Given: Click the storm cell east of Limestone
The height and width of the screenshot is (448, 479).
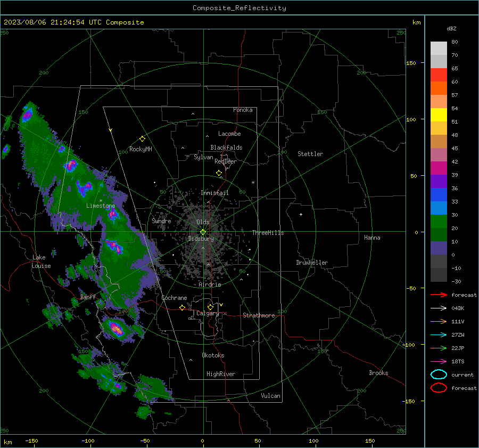Looking at the screenshot, I should (113, 214).
